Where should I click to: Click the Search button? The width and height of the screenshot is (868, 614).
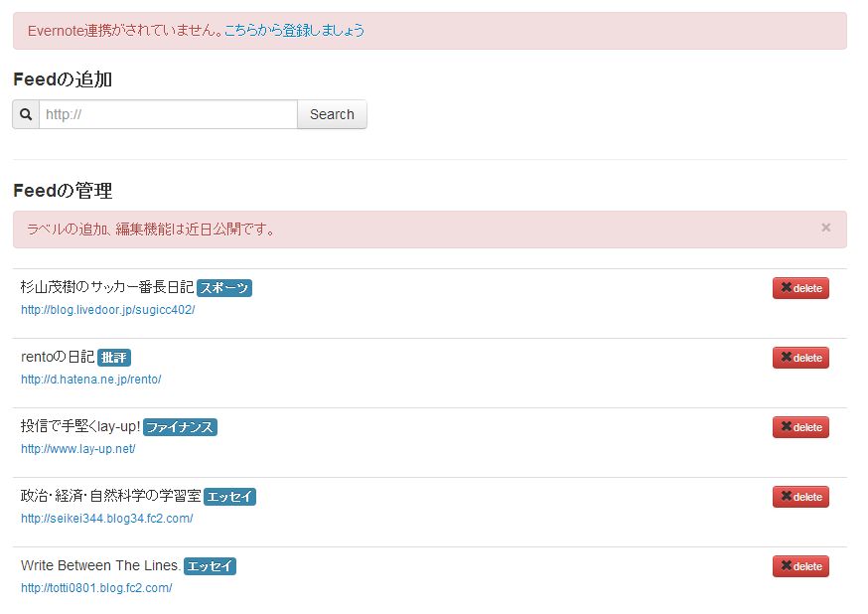(332, 114)
